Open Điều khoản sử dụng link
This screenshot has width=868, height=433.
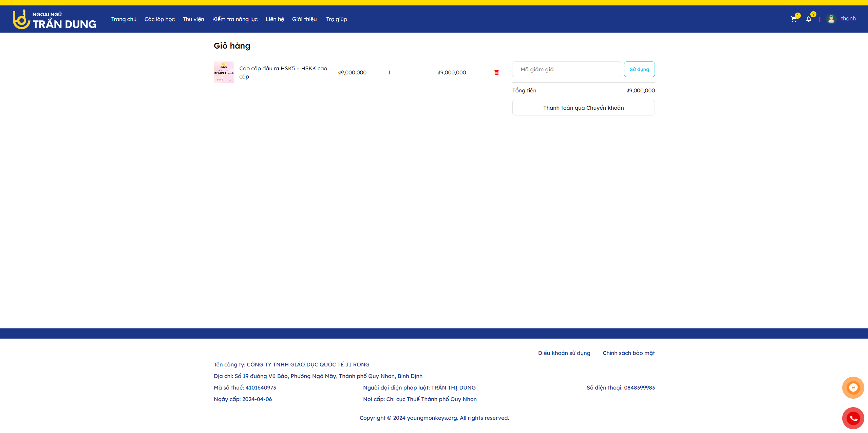[x=564, y=353]
